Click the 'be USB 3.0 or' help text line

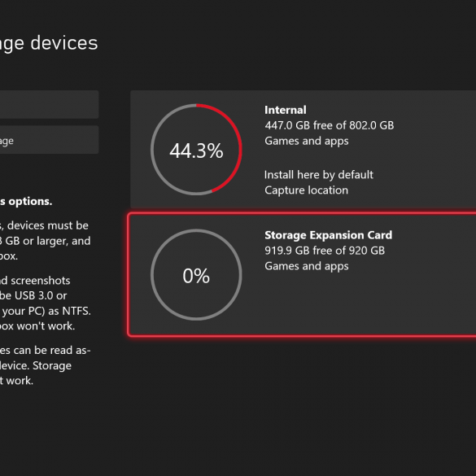click(33, 295)
